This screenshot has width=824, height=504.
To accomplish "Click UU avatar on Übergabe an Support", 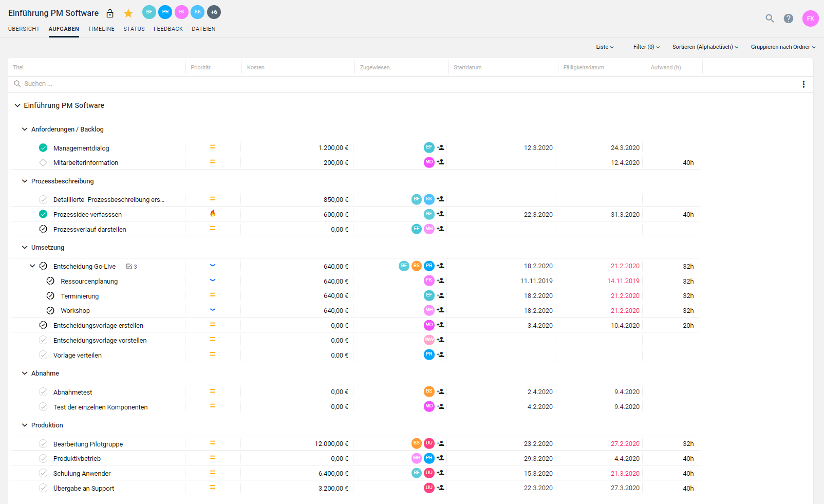I will (429, 487).
